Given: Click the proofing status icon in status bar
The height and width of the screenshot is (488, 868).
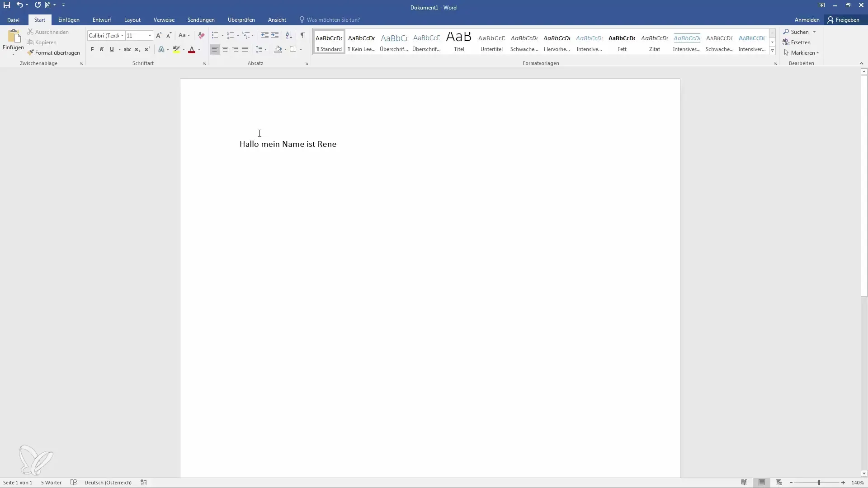Looking at the screenshot, I should pyautogui.click(x=74, y=483).
